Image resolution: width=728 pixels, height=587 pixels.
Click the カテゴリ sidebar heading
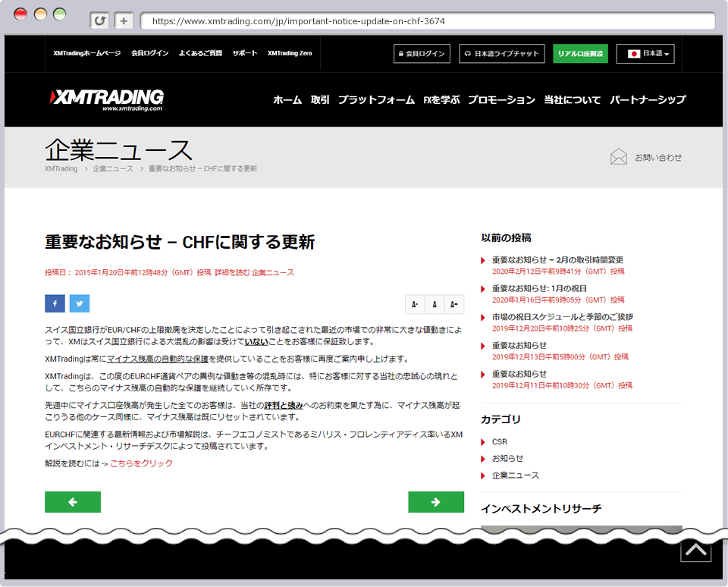click(x=501, y=419)
